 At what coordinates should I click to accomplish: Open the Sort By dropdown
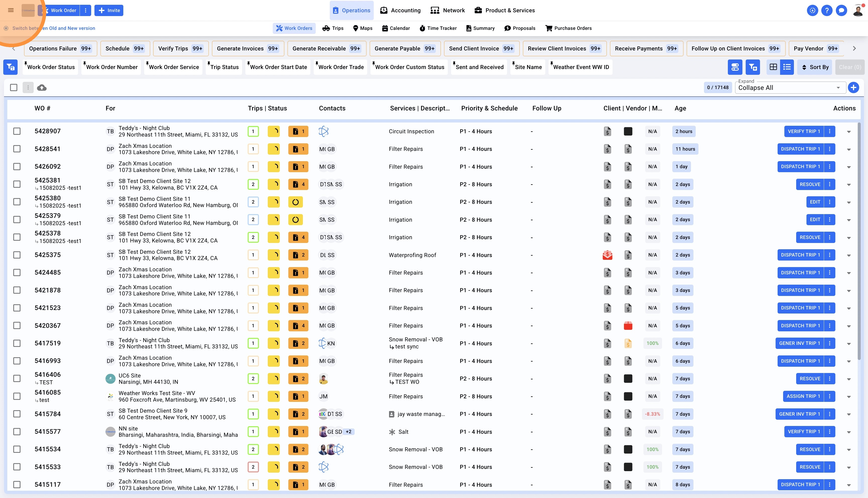coord(815,67)
